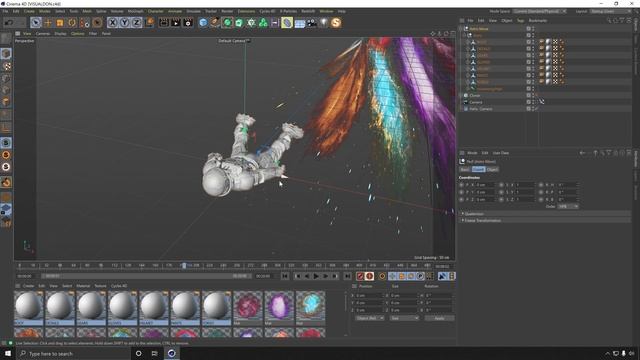Image resolution: width=640 pixels, height=360 pixels.
Task: Select the Move tool
Action: (48, 22)
